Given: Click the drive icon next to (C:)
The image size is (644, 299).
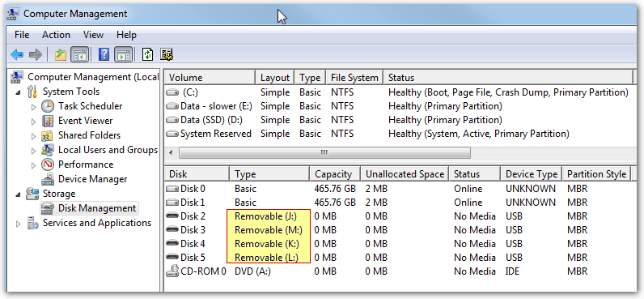Looking at the screenshot, I should tap(172, 93).
